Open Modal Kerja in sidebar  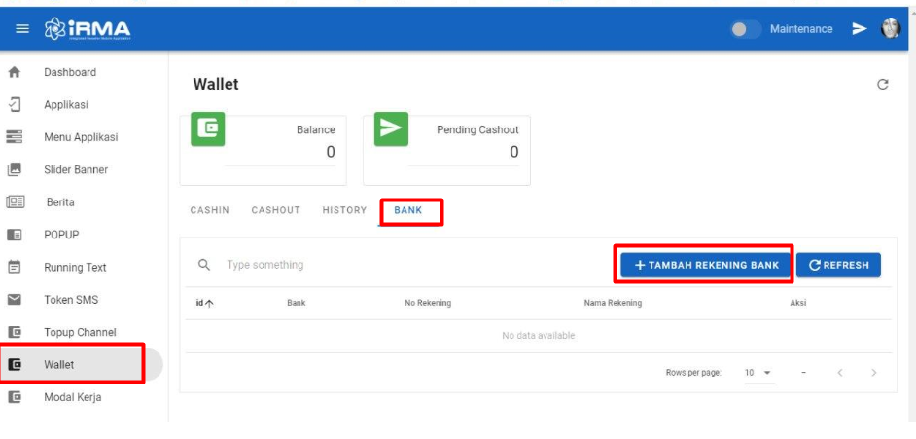pyautogui.click(x=73, y=397)
